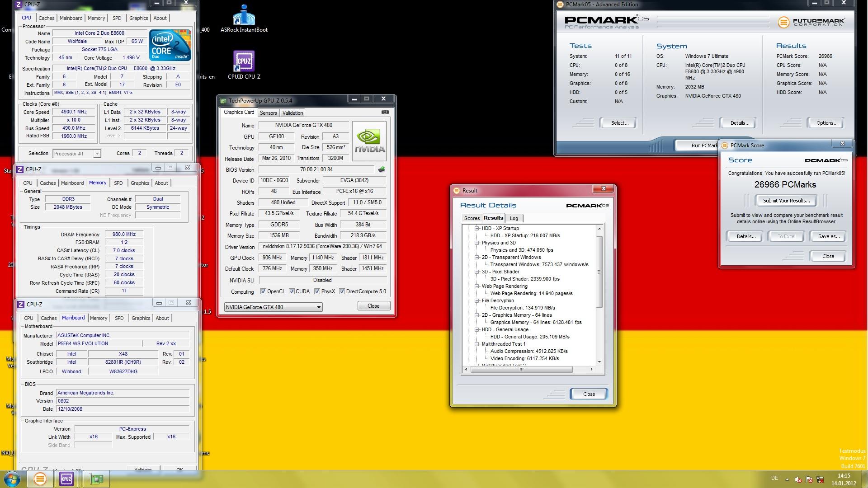Open the GPU selection dropdown in GPU-Z
Image resolution: width=868 pixels, height=488 pixels.
273,307
